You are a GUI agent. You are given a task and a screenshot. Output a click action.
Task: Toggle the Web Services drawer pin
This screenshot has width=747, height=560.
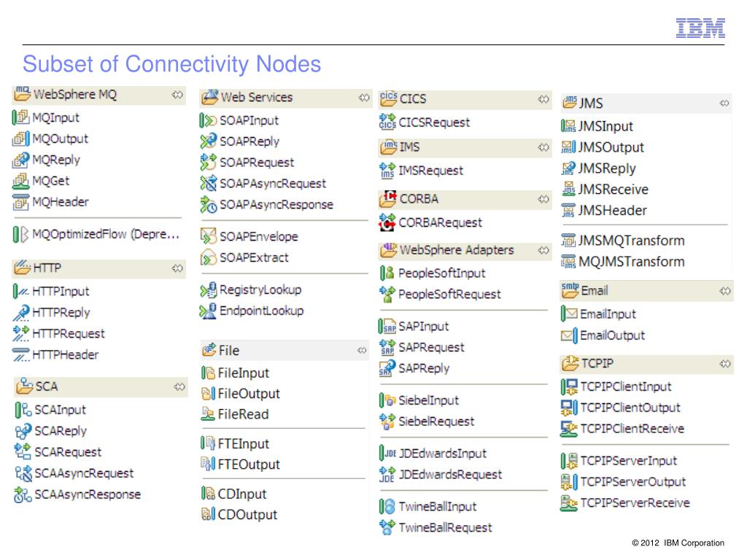point(364,98)
